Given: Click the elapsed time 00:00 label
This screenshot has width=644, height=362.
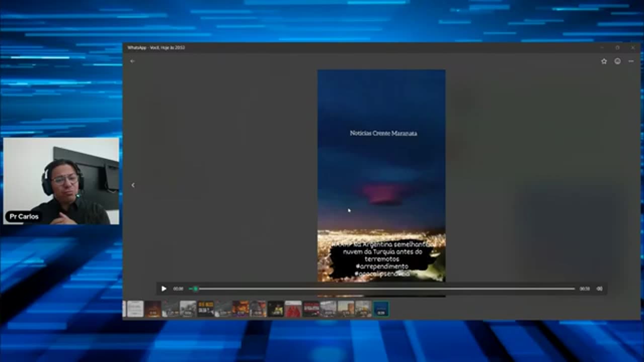Looking at the screenshot, I should 178,289.
